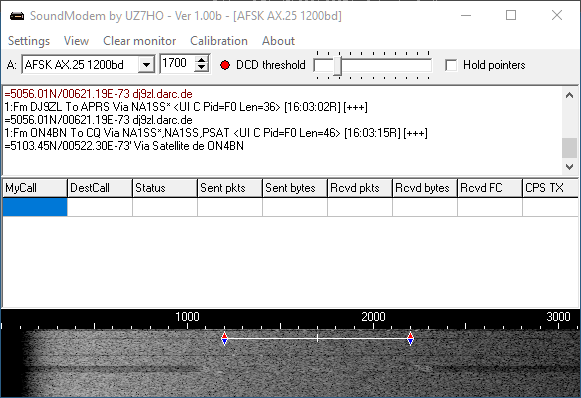This screenshot has height=398, width=581.
Task: Click the DCD threshold slider handle
Action: point(337,66)
